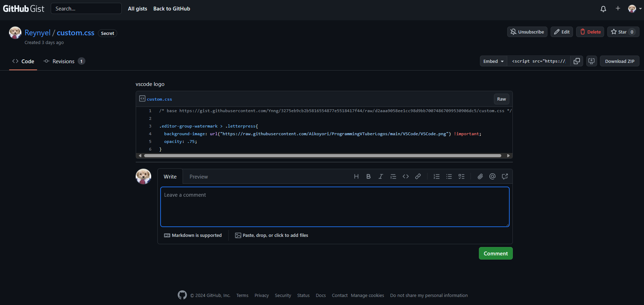Viewport: 644px width, 305px height.
Task: Click the scrollbar right arrow
Action: click(x=508, y=155)
